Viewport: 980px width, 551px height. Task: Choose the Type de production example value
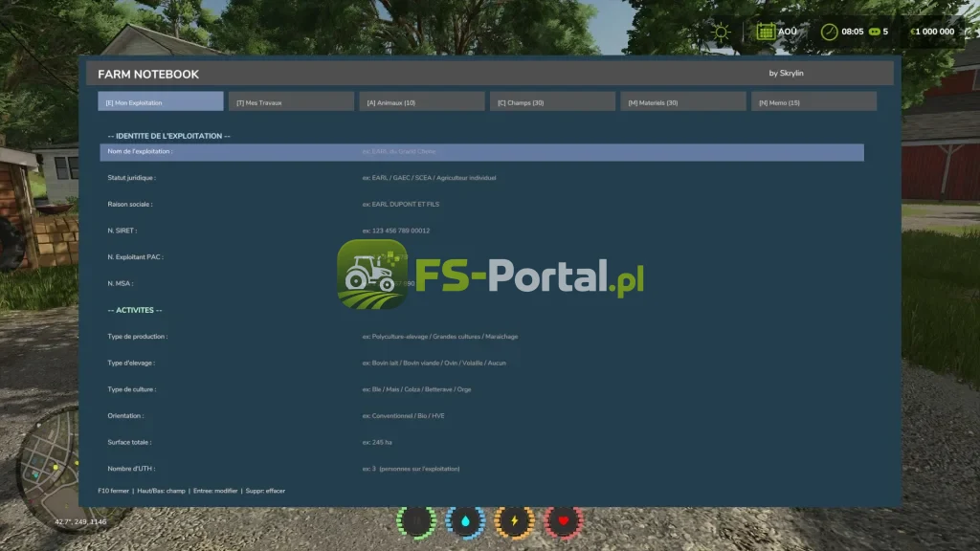pyautogui.click(x=440, y=337)
